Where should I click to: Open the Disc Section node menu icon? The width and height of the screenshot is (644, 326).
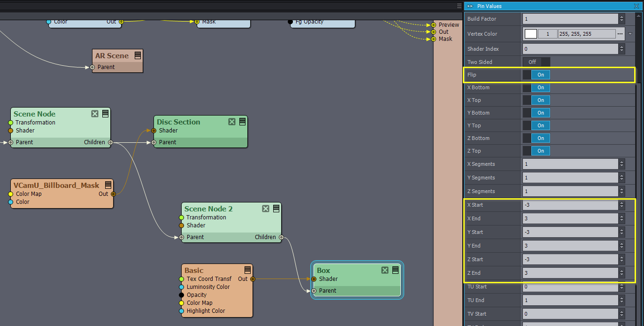coord(242,122)
